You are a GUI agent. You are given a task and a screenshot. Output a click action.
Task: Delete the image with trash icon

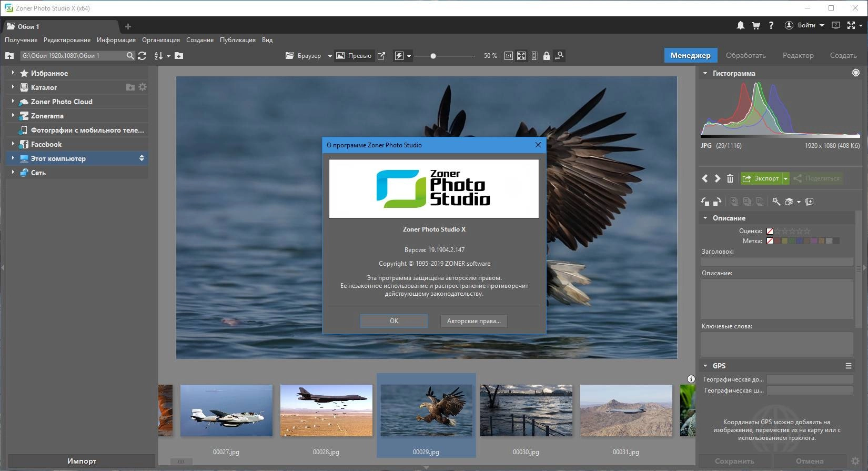pos(730,178)
